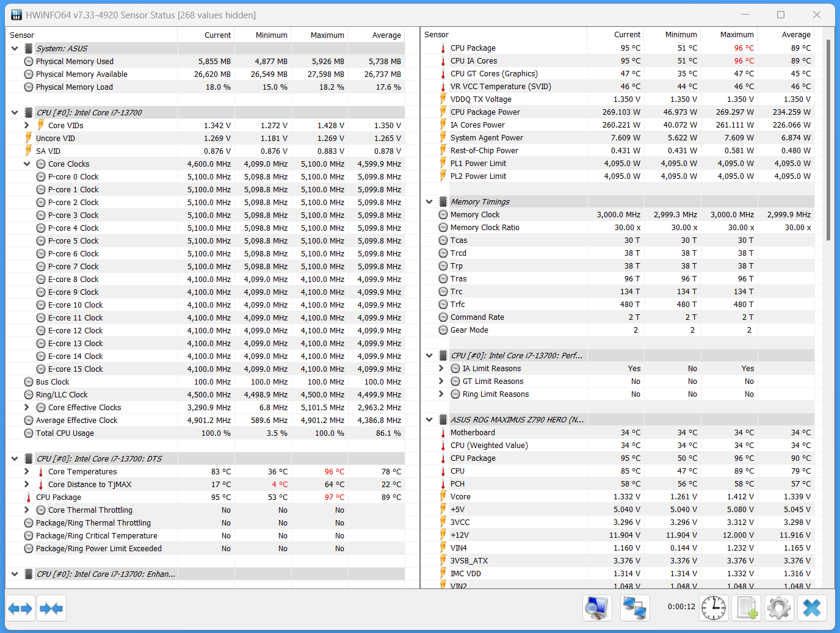
Task: Click the left panel Sensor column header
Action: click(92, 35)
